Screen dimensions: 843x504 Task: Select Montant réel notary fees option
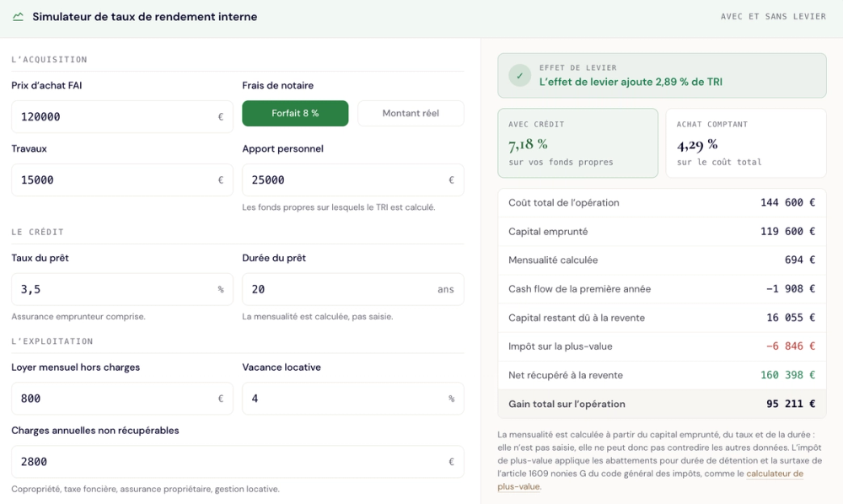click(x=411, y=114)
